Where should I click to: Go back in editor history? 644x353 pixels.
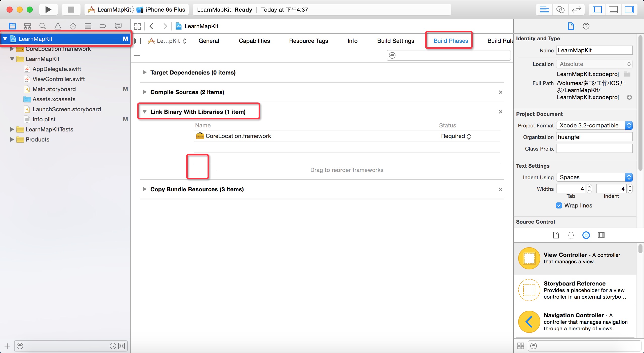[x=151, y=26]
